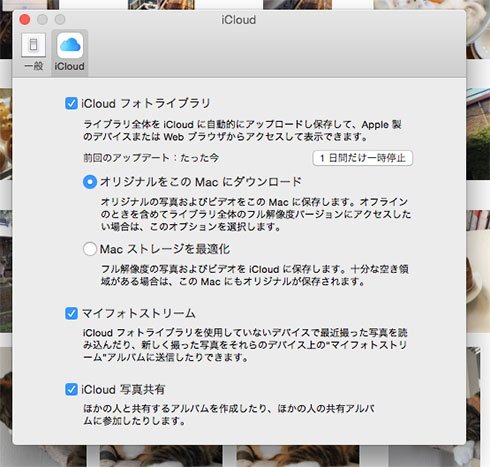Click the 1 日間だけ一時停止 button
The width and height of the screenshot is (490, 467).
point(363,158)
